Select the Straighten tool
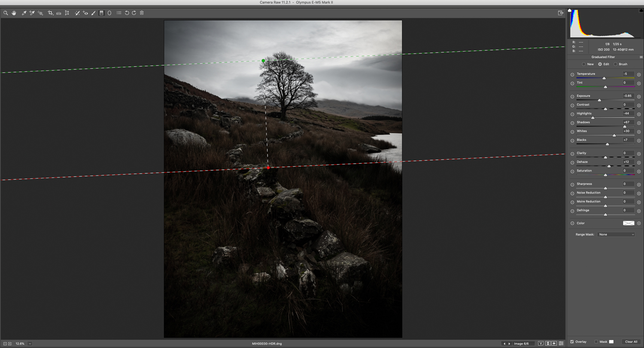The height and width of the screenshot is (348, 644). [x=59, y=13]
